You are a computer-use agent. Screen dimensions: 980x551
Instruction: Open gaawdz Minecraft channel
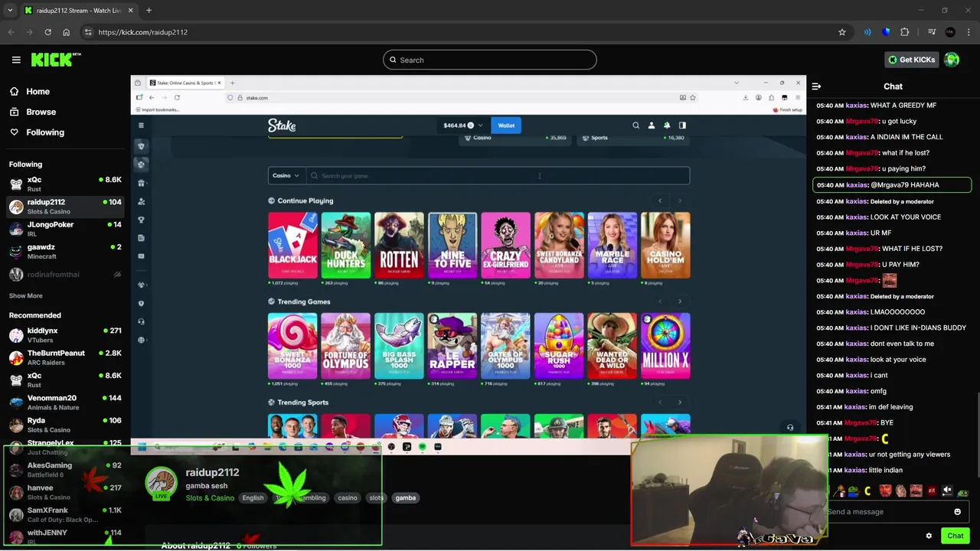pos(65,251)
